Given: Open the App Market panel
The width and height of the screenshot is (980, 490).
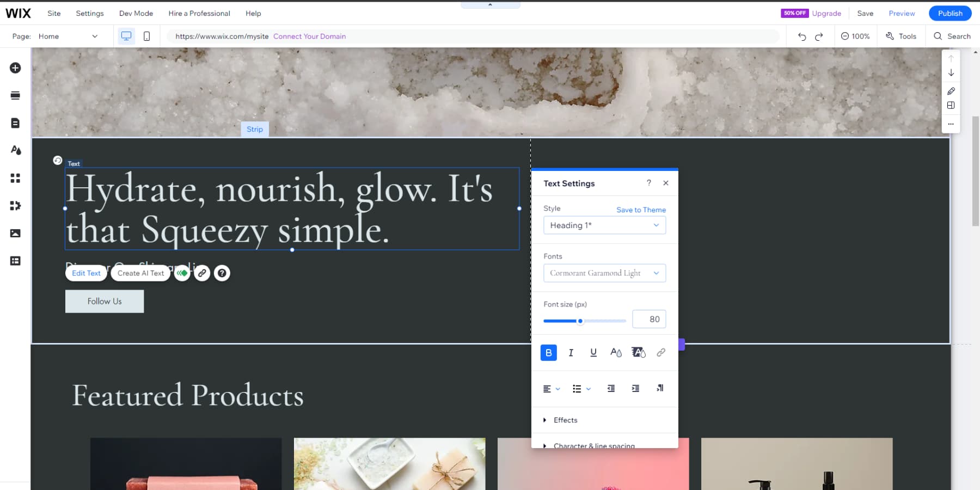Looking at the screenshot, I should pyautogui.click(x=15, y=178).
